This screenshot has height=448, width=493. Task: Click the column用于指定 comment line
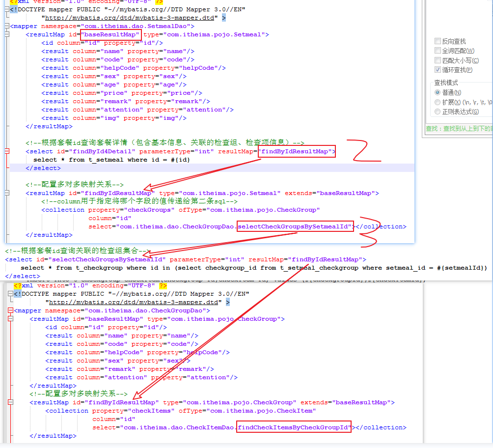pos(139,201)
